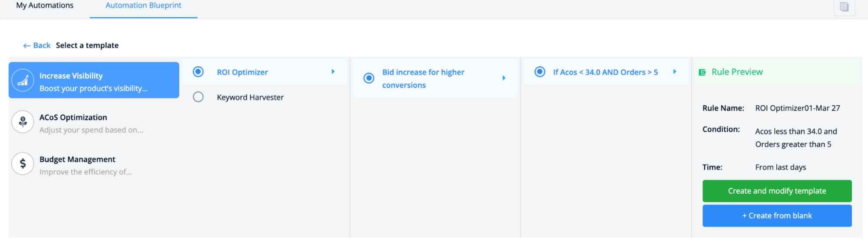Screen dimensions: 868x241
Task: Click the Budget Management dollar icon
Action: [23, 164]
